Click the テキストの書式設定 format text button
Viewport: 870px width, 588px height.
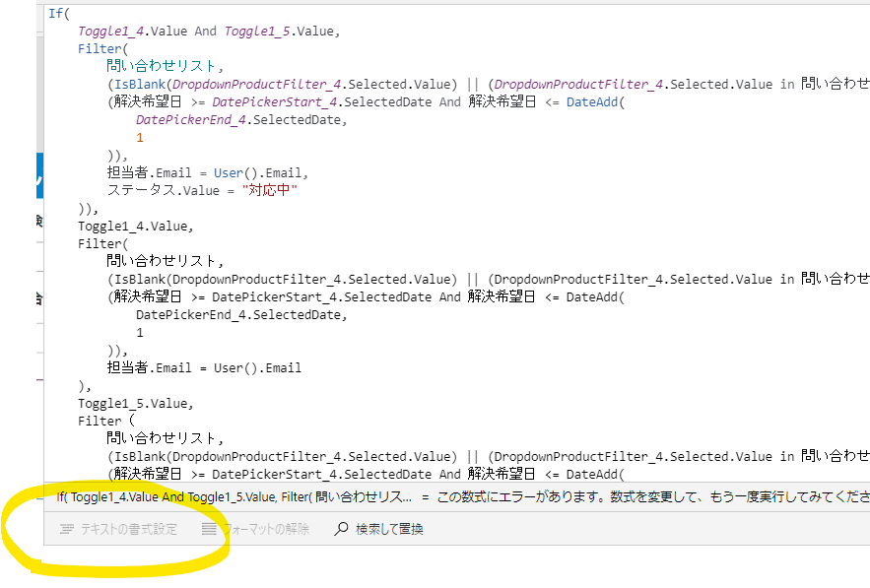tap(118, 529)
